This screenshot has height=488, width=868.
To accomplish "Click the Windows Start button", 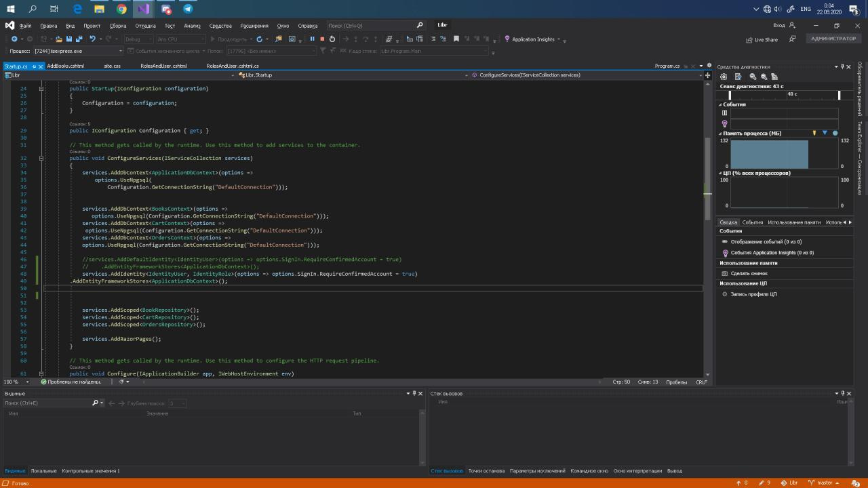I will click(x=11, y=9).
